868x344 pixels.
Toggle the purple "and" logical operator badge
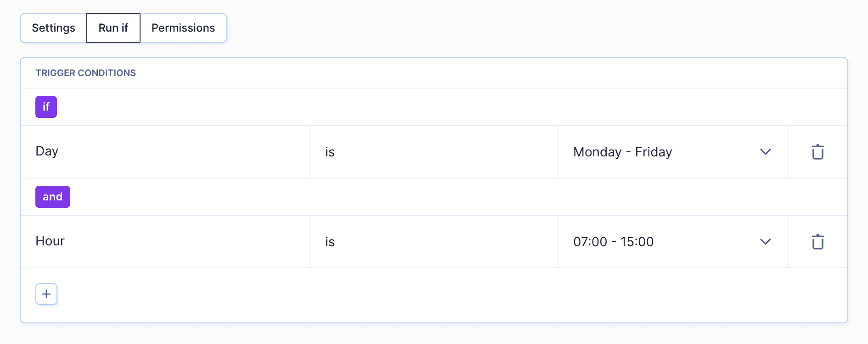point(53,197)
